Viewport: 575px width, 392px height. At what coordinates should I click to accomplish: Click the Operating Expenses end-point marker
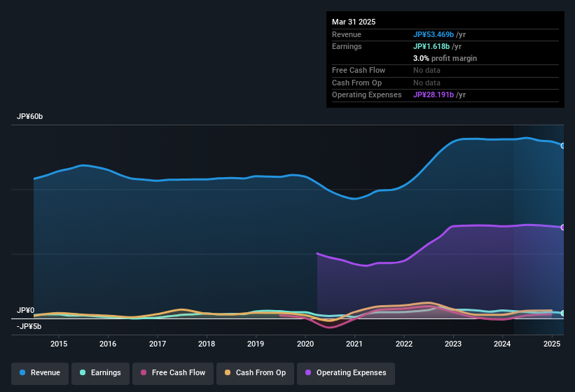[x=563, y=227]
